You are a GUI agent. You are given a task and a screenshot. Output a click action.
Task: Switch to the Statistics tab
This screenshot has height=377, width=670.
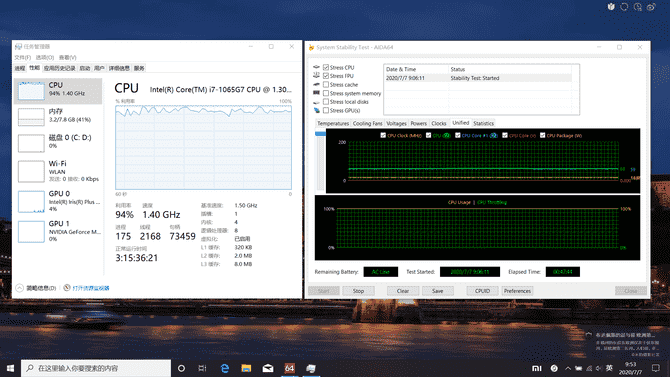[483, 123]
